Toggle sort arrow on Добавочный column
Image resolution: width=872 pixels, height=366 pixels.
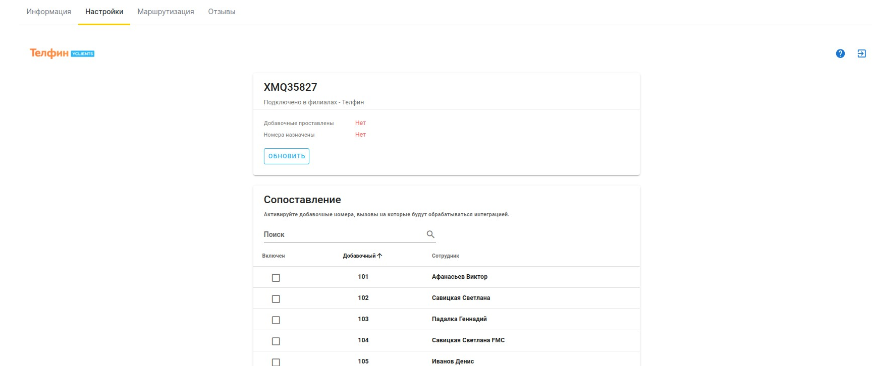tap(380, 256)
